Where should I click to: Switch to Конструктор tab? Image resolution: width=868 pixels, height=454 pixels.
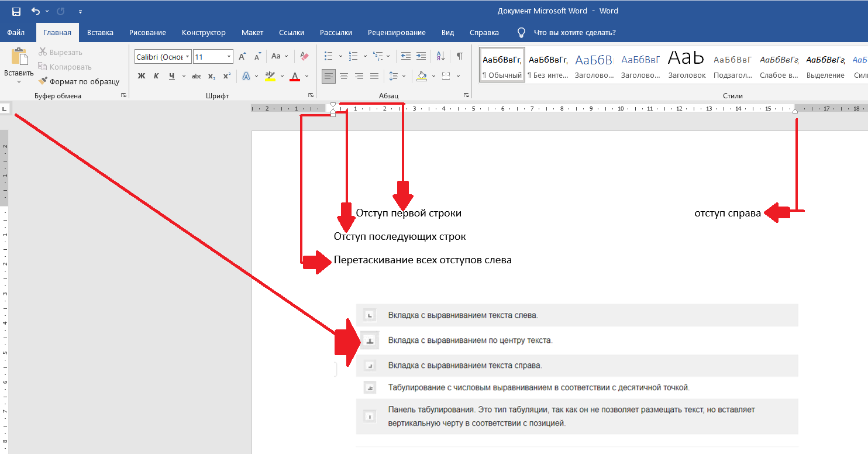[x=204, y=33]
